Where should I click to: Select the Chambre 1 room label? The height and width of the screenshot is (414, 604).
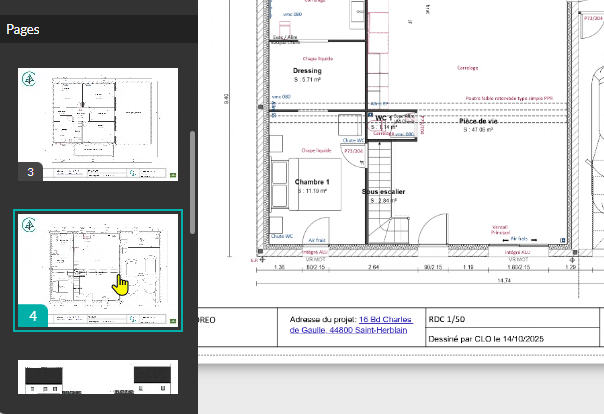pos(312,181)
